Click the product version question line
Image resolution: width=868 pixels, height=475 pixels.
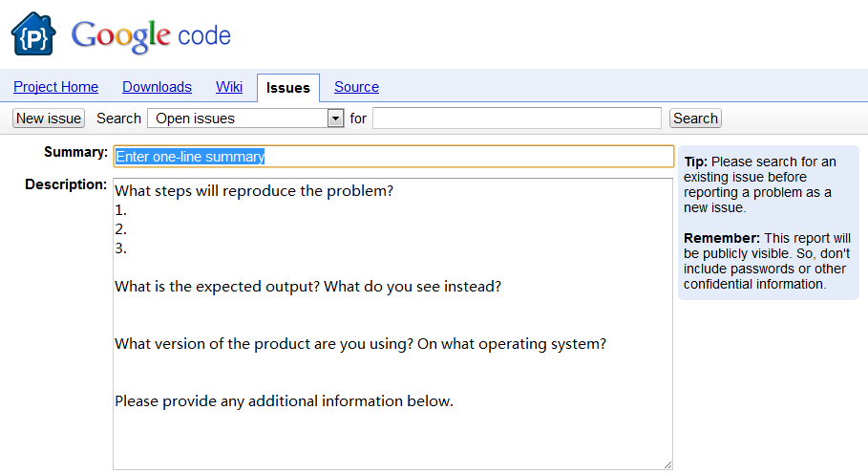[360, 344]
